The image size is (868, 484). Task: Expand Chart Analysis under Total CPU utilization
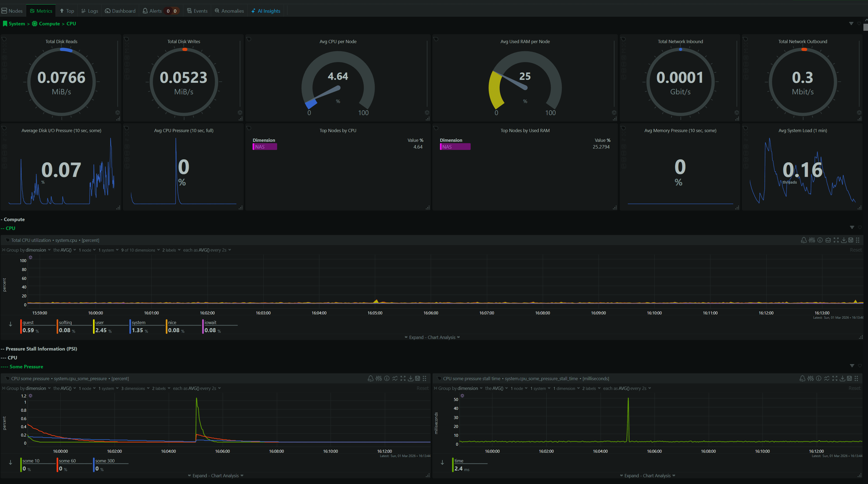click(x=432, y=337)
